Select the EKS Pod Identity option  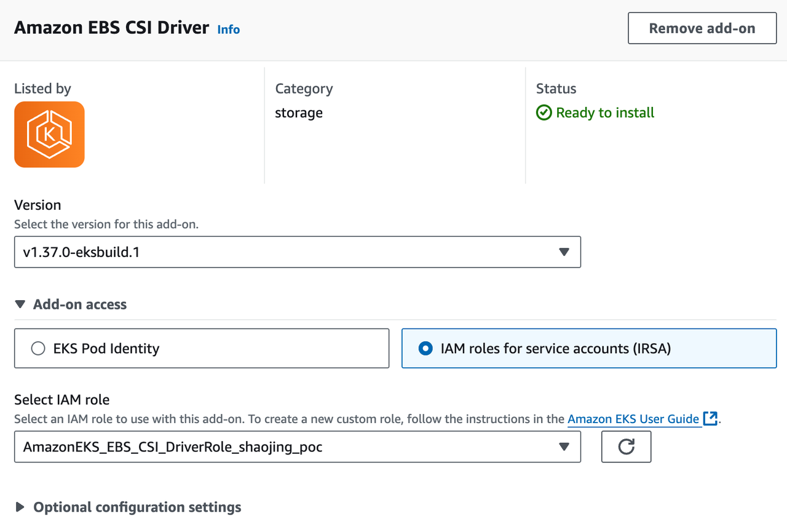[x=202, y=348]
